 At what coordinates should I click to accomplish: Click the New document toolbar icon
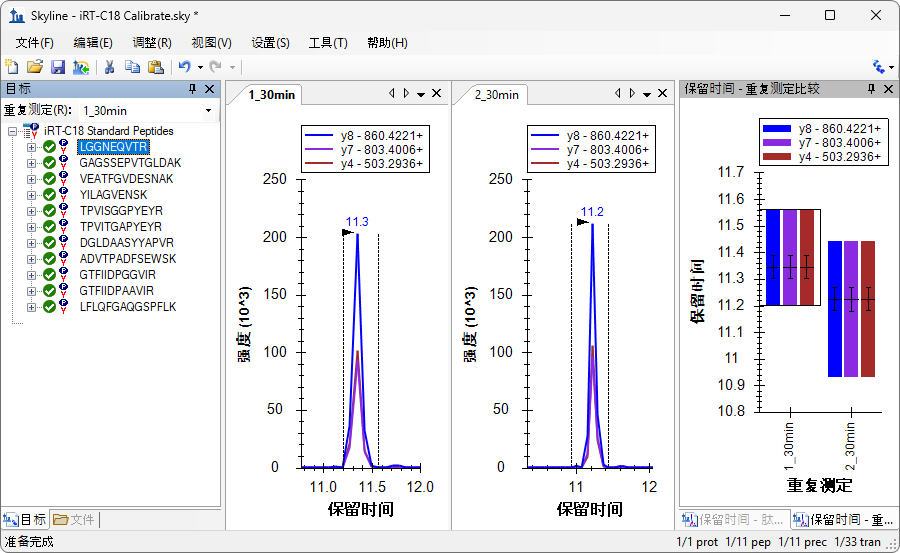click(x=12, y=67)
